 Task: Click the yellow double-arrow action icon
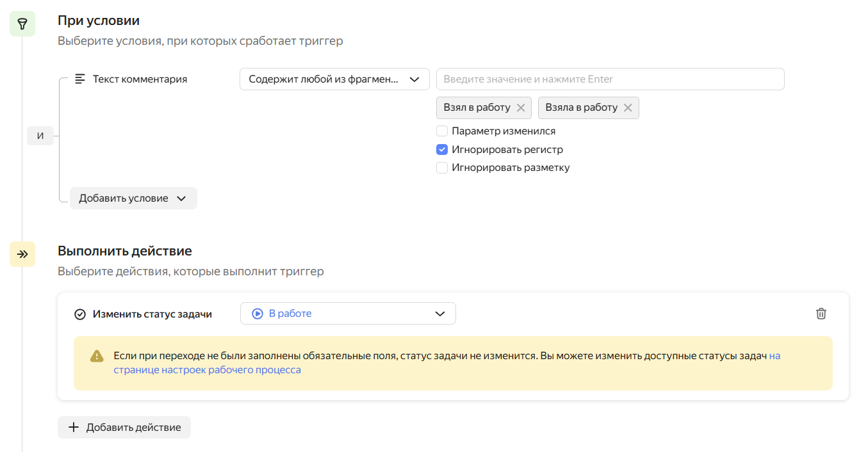pos(22,254)
